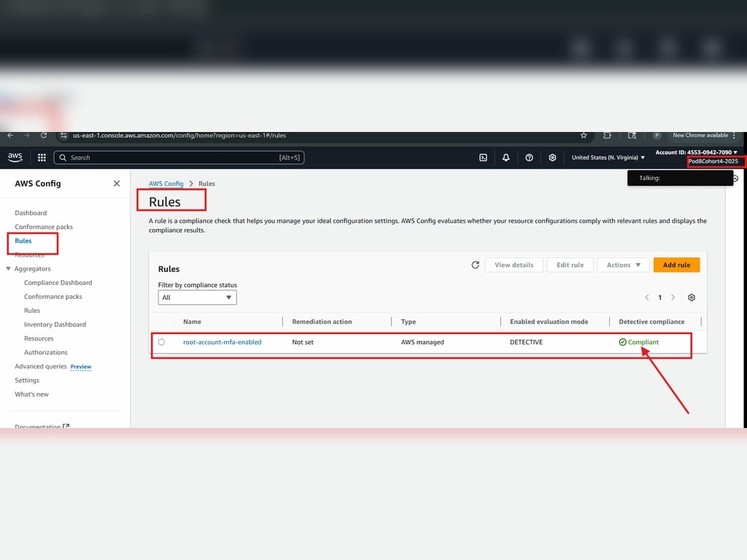
Task: Click page number 1 in pagination
Action: pos(659,297)
